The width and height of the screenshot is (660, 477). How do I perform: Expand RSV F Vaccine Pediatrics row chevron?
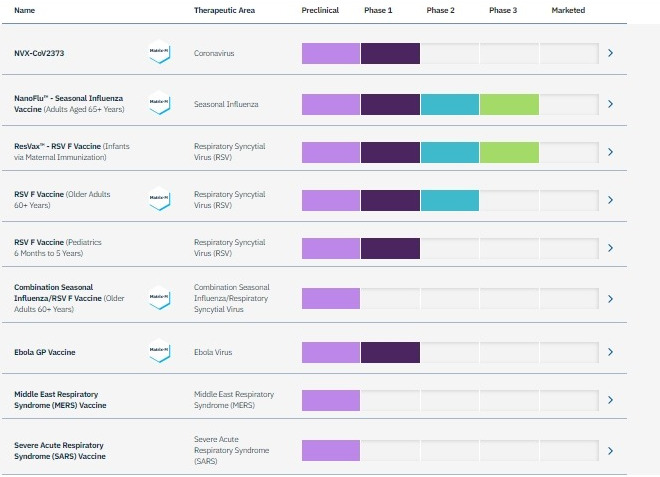[x=610, y=248]
